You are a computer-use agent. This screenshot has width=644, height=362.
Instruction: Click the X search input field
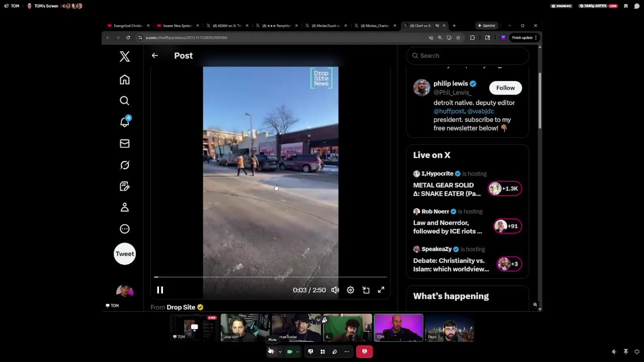(468, 56)
